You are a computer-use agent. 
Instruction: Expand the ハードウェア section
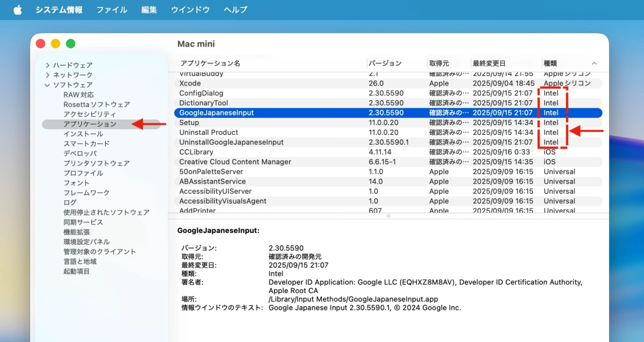(x=48, y=65)
